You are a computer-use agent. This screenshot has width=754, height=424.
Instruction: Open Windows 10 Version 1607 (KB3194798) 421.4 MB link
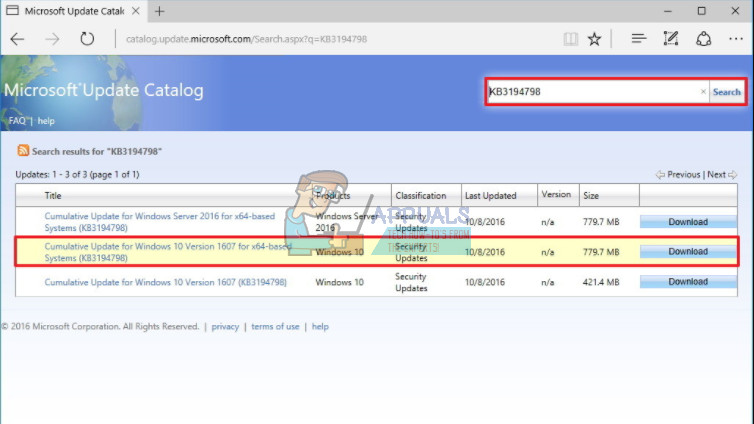[x=165, y=282]
